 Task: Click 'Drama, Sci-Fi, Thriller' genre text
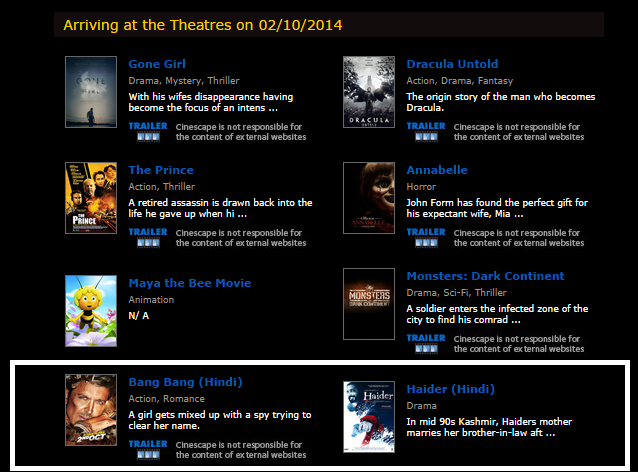(456, 293)
